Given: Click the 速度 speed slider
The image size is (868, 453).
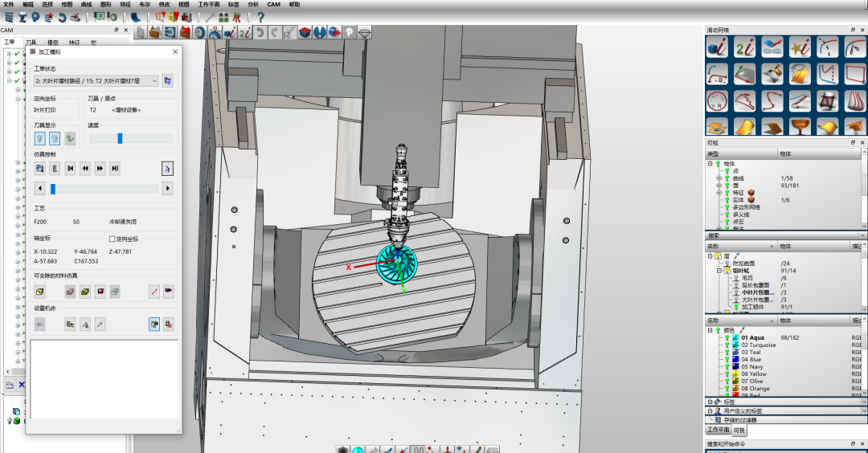Looking at the screenshot, I should tap(120, 138).
